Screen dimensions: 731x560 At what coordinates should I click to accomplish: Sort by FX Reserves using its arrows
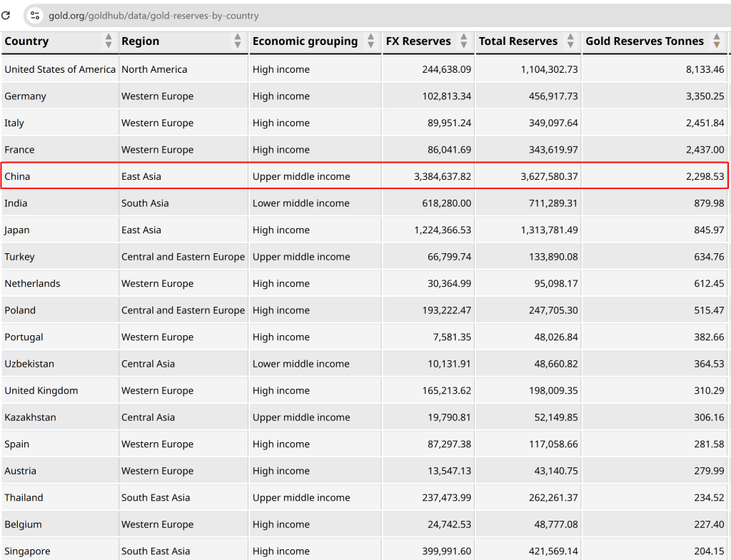(x=464, y=41)
